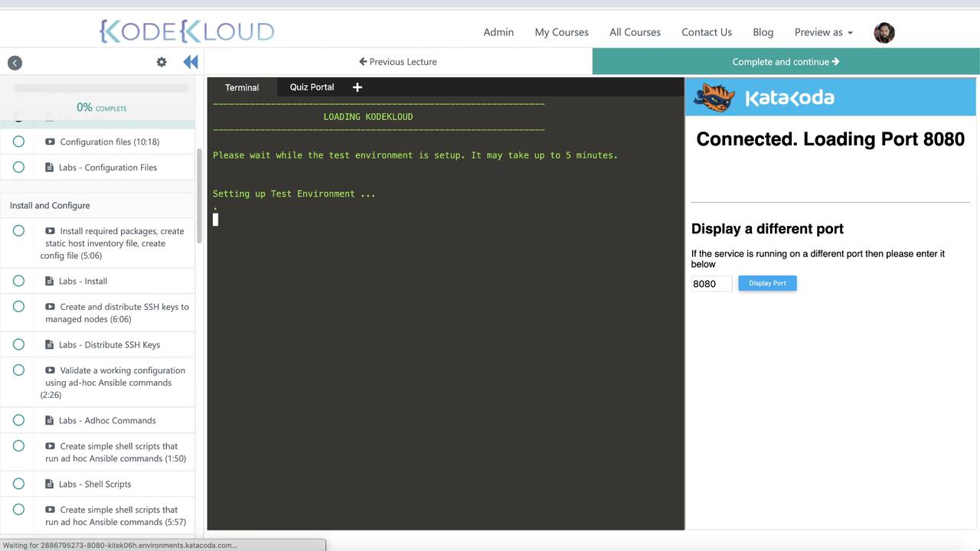
Task: Toggle completion circle for Validate a working configuration
Action: 18,370
